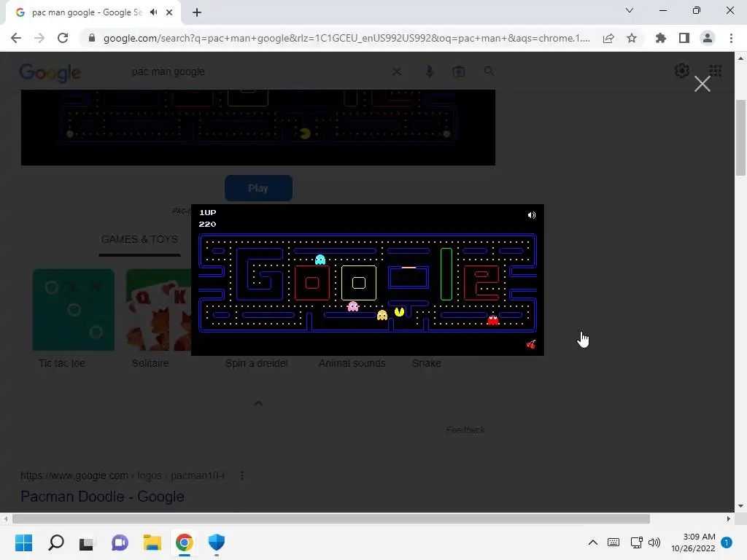Click the cherry fruit icon

(x=531, y=344)
